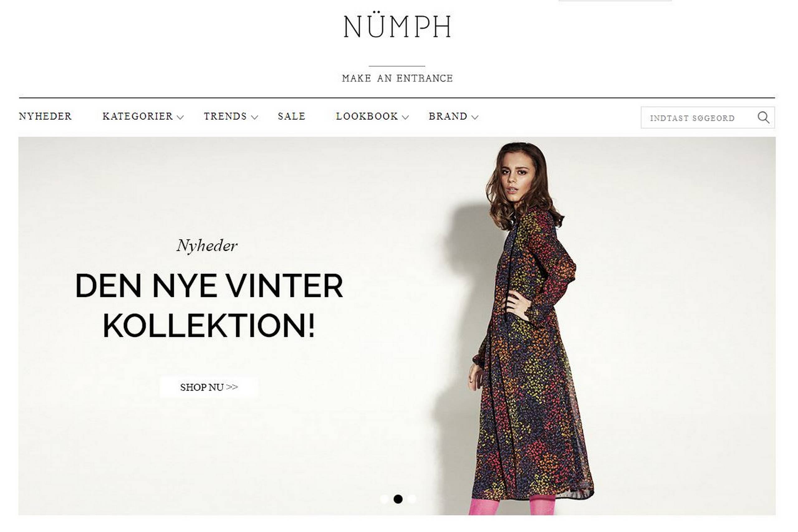Open the Kategorier menu label

[138, 116]
